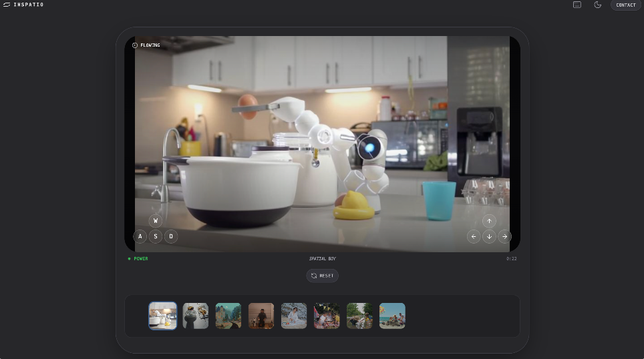Screen dimensions: 644x359
Task: Click the RESET button
Action: point(322,276)
